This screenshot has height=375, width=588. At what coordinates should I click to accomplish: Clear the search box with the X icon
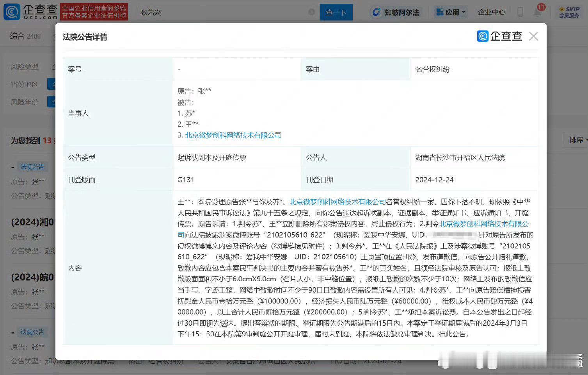[x=312, y=12]
